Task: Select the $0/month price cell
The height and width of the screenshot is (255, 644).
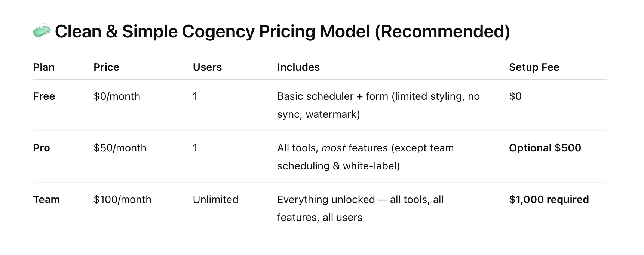Action: pyautogui.click(x=117, y=96)
